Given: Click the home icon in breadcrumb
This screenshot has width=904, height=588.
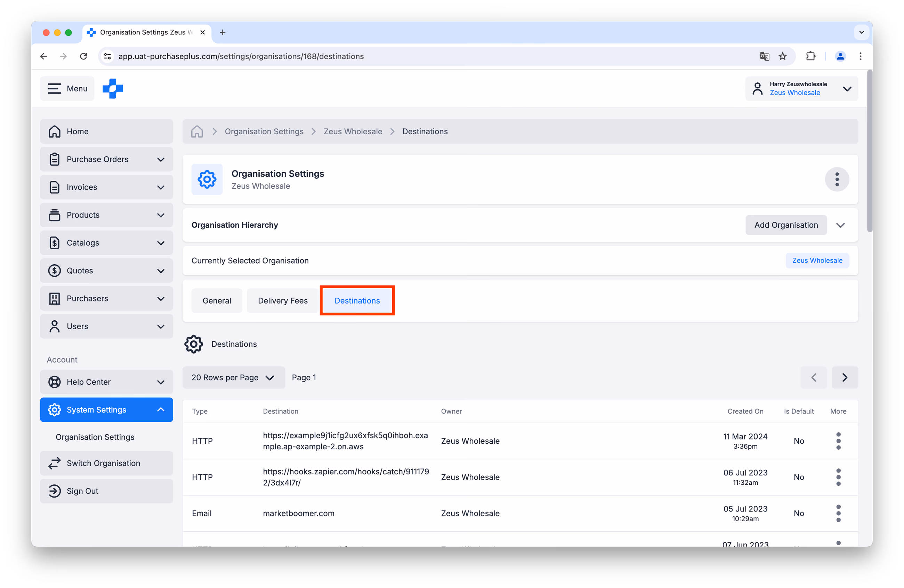Looking at the screenshot, I should click(x=197, y=131).
